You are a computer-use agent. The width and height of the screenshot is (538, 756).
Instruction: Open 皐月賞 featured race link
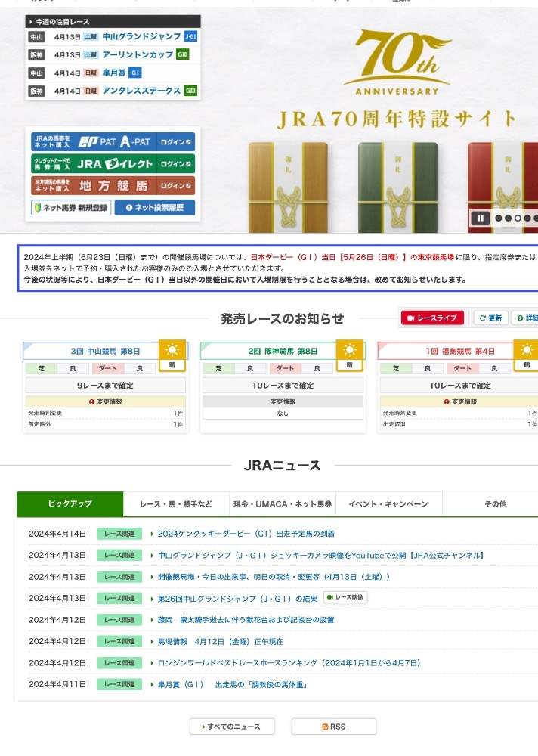[114, 73]
